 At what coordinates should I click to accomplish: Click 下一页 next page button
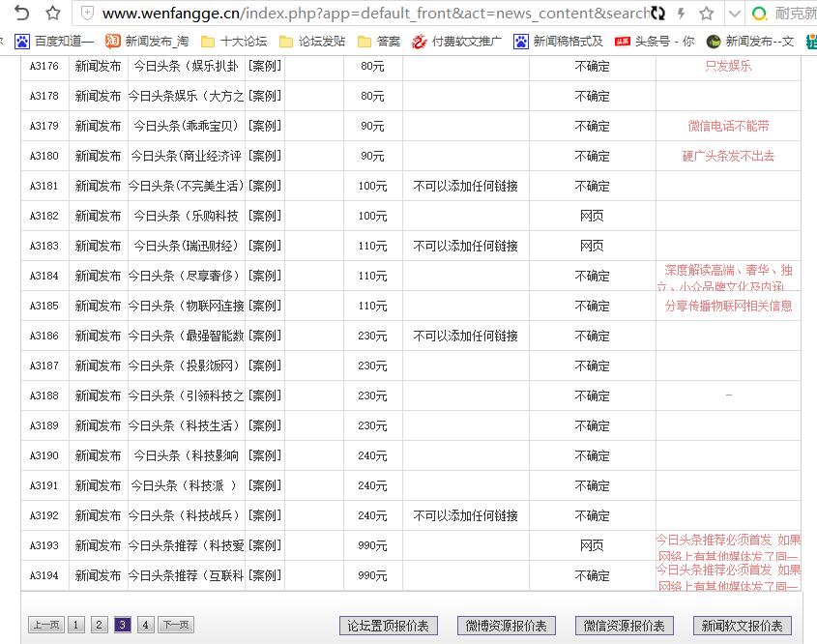pos(175,625)
